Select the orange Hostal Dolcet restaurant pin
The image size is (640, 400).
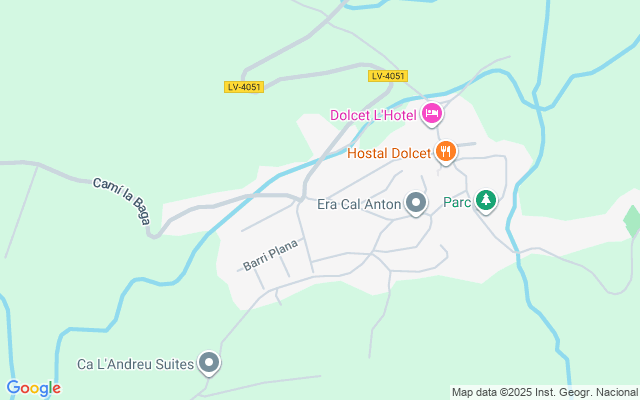(446, 152)
